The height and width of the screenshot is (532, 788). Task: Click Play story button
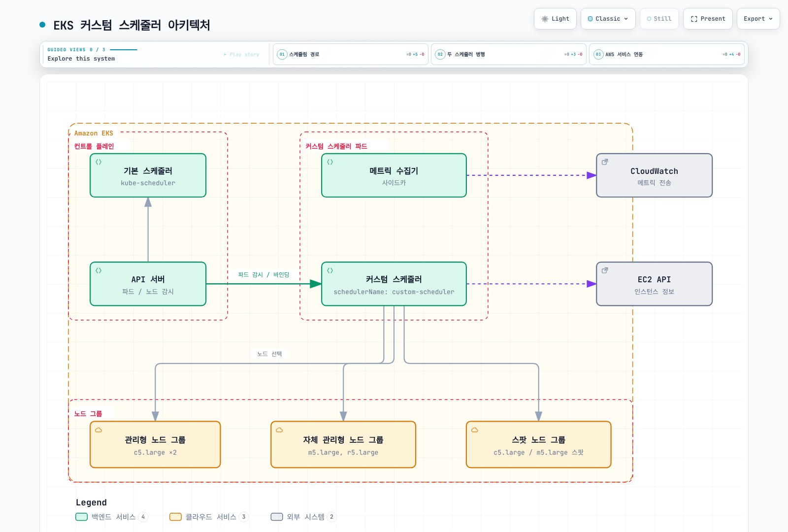point(241,55)
